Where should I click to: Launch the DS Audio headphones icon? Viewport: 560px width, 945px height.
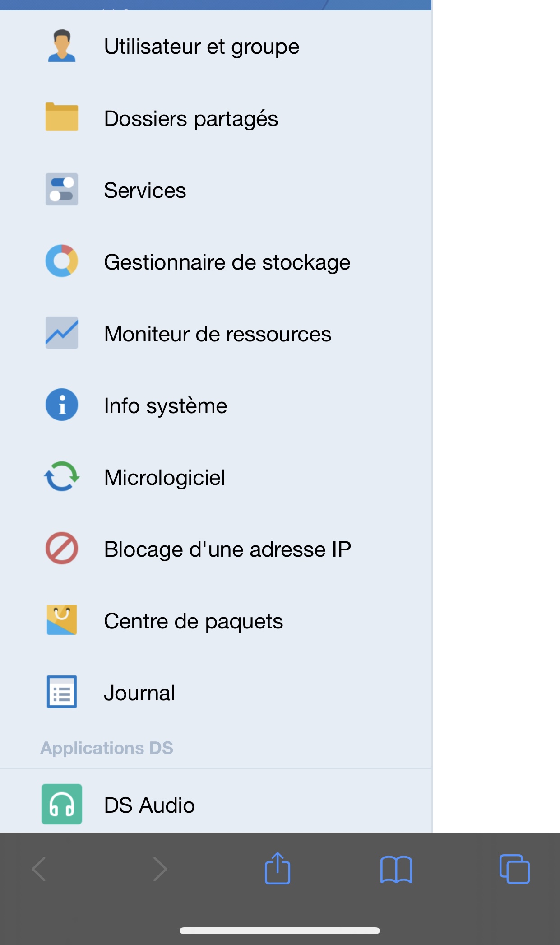[x=62, y=804]
